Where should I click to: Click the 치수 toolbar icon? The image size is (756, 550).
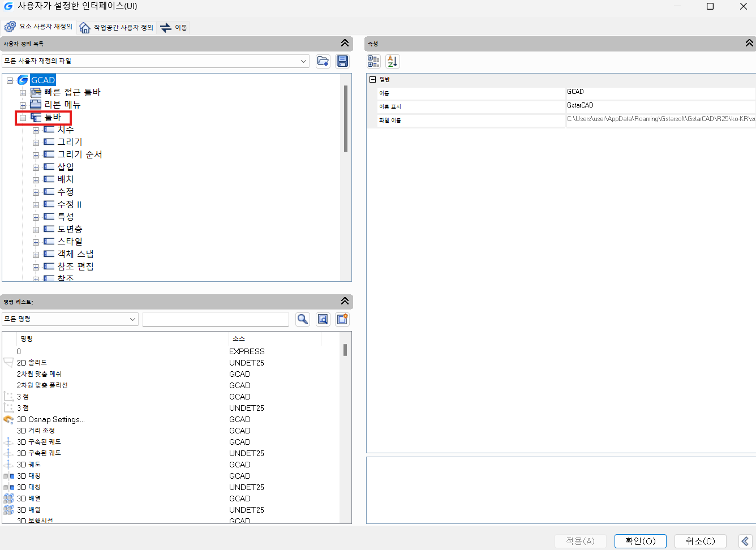(x=49, y=130)
